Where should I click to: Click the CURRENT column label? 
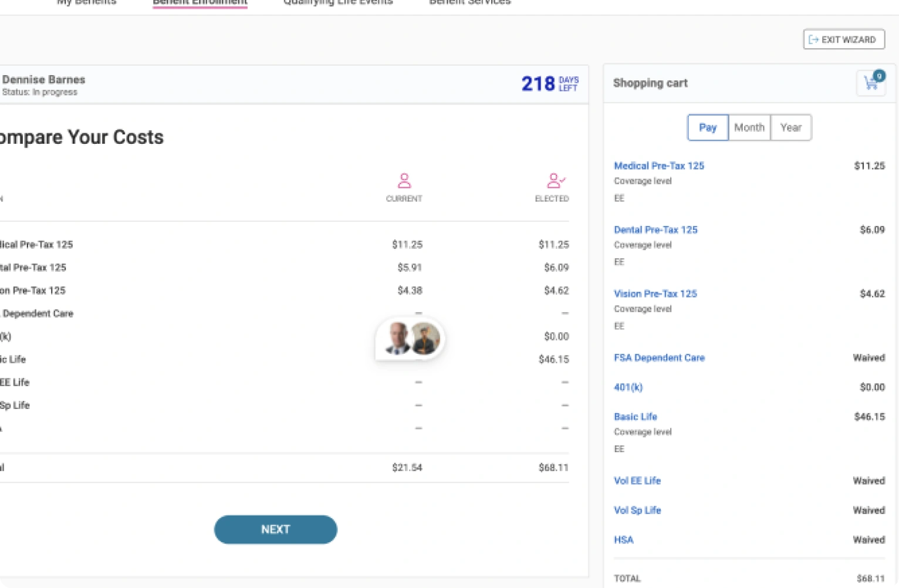tap(404, 198)
